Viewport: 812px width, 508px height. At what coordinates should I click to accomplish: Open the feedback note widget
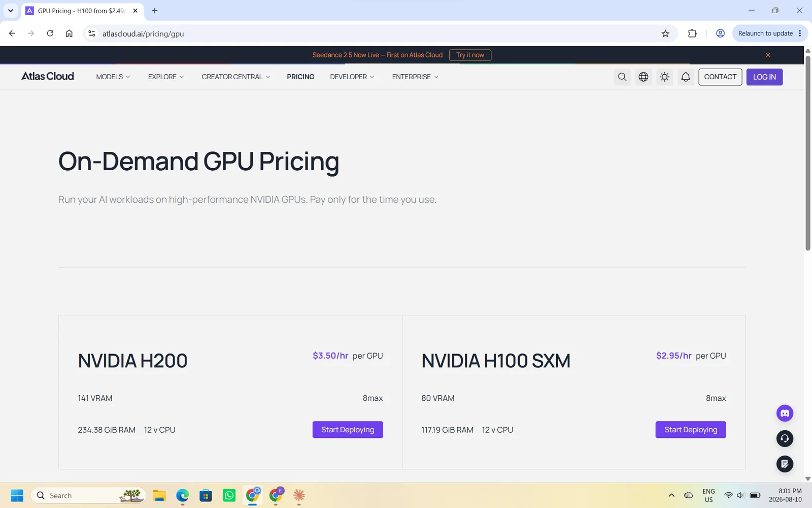785,464
